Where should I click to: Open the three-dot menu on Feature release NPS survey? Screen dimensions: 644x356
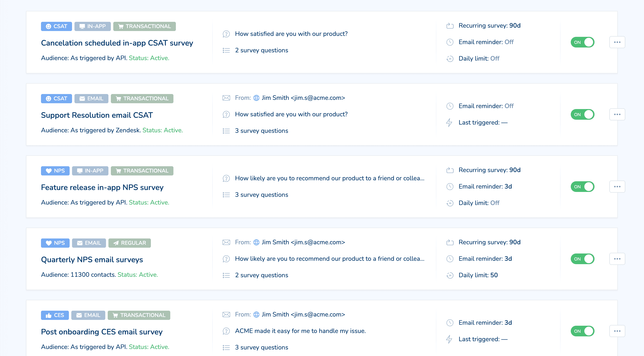click(x=617, y=186)
